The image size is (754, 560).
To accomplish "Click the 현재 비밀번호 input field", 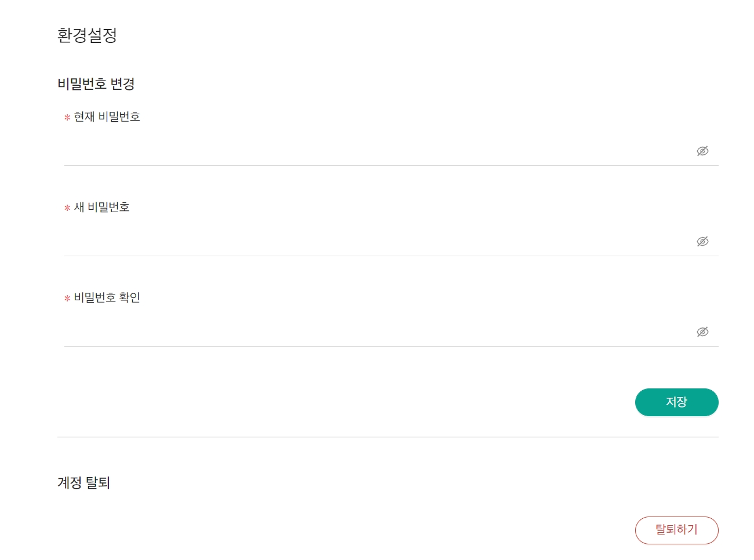I will pos(371,151).
